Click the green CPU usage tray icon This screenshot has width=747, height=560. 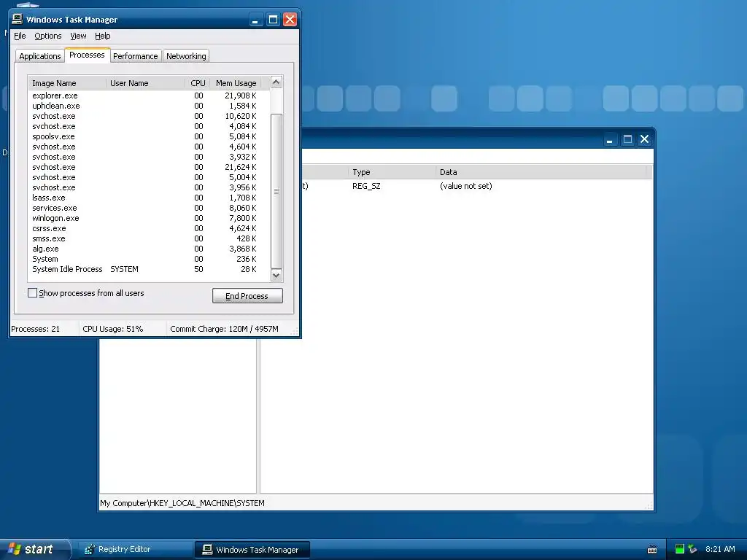680,549
